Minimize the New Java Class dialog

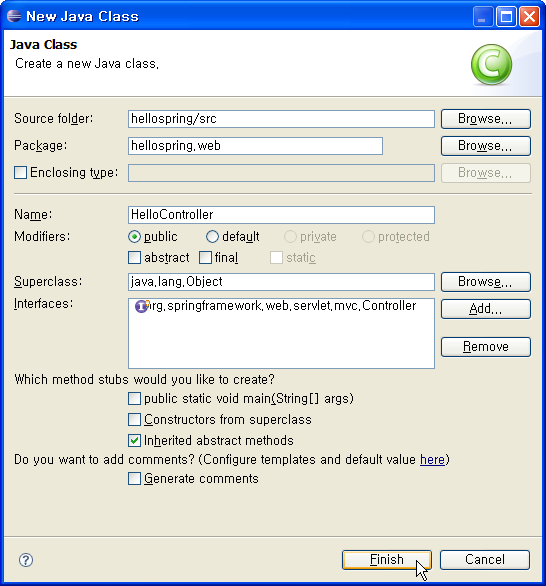click(x=482, y=17)
